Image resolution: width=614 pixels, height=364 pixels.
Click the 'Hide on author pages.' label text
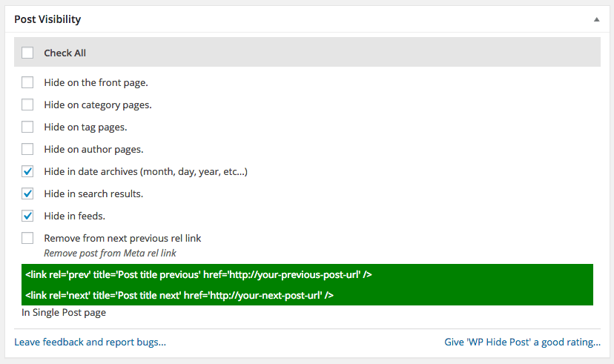point(93,149)
